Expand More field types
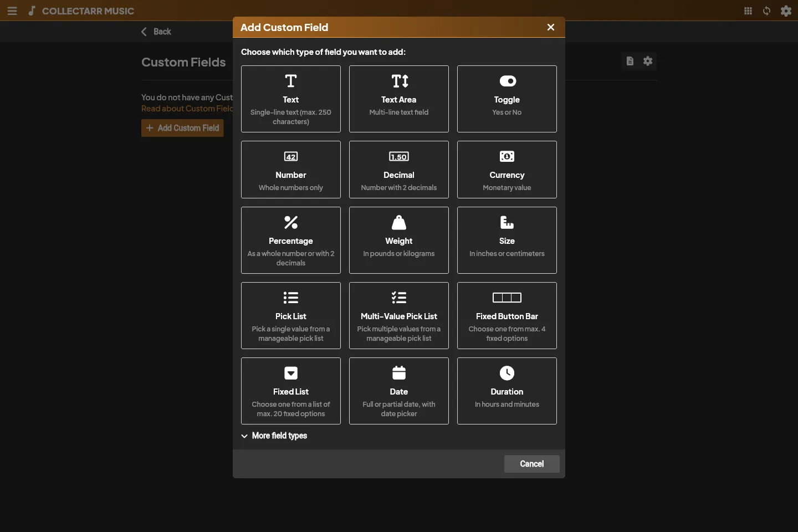 (x=274, y=436)
